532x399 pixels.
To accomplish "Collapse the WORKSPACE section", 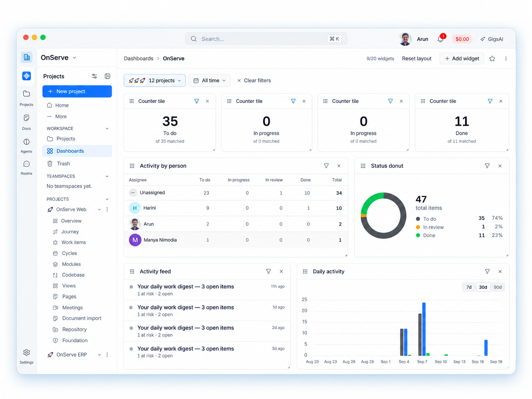I will tap(107, 129).
